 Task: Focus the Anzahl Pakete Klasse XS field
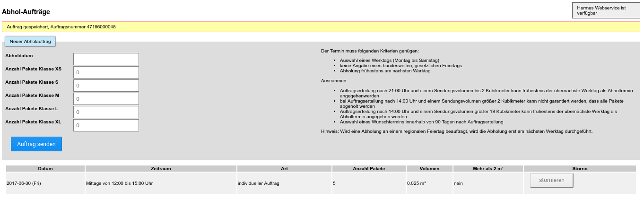coord(106,72)
